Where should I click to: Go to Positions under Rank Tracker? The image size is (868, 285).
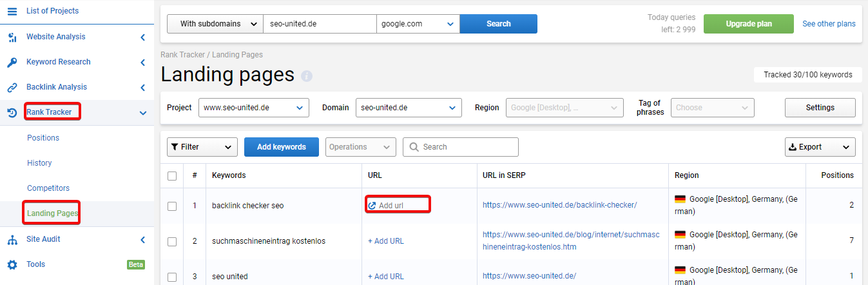tap(43, 138)
